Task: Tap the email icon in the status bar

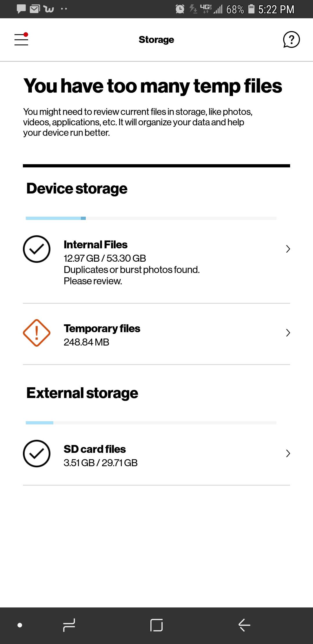Action: pos(35,8)
